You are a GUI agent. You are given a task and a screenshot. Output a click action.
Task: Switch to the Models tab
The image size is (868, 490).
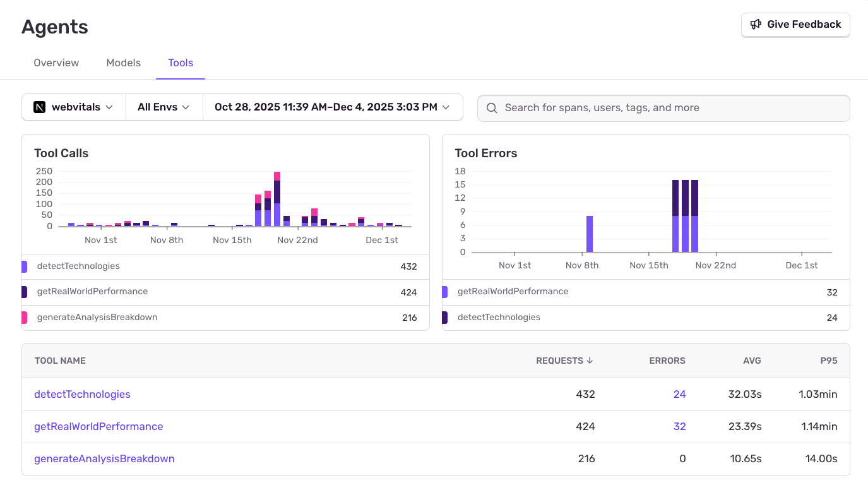point(123,63)
